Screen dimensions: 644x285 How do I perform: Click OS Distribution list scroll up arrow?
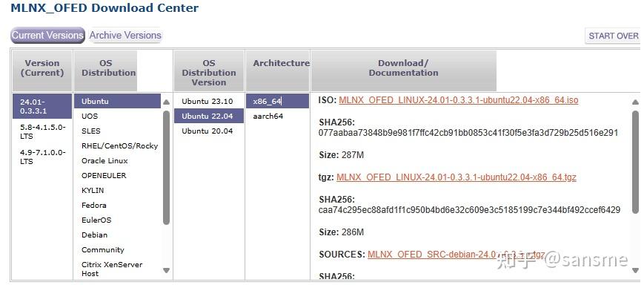166,102
